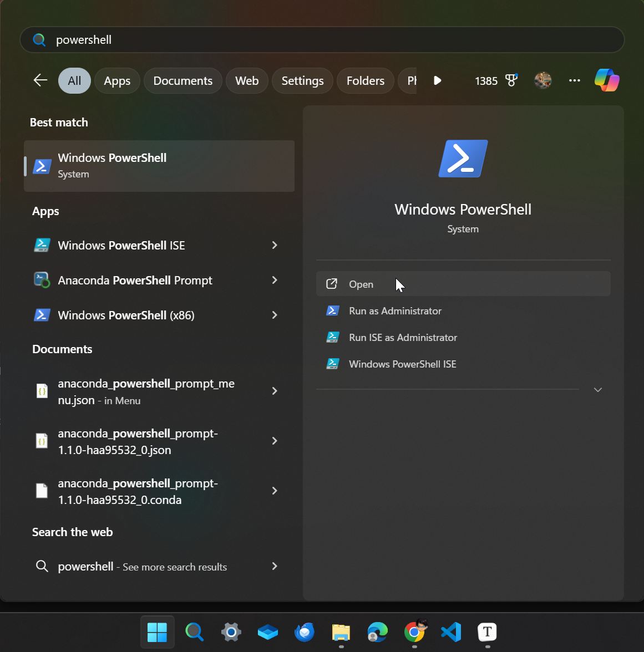The width and height of the screenshot is (644, 652).
Task: Launch Copilot from the colorful icon
Action: 607,80
